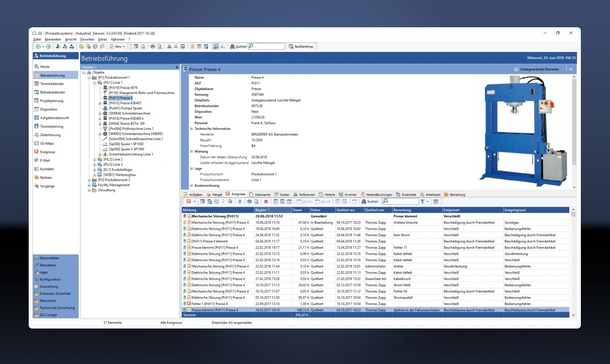
Task: Expand the Facility Management tree node
Action: click(89, 185)
